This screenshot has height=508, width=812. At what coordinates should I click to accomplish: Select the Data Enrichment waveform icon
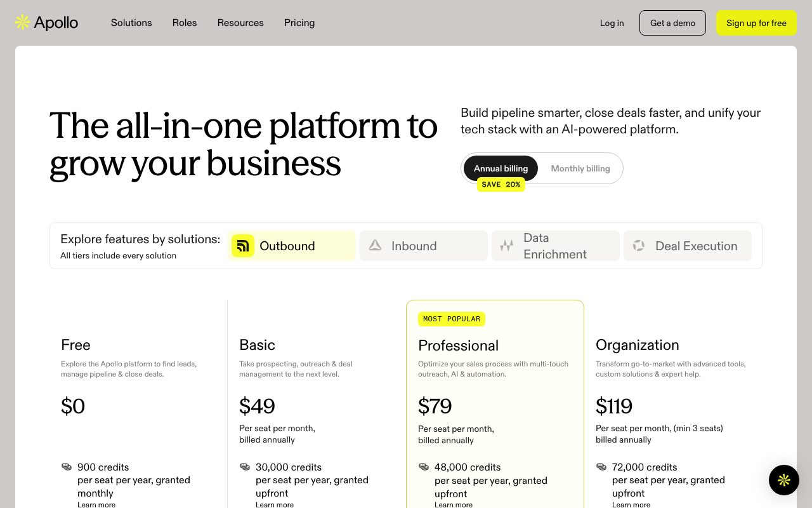pyautogui.click(x=506, y=246)
